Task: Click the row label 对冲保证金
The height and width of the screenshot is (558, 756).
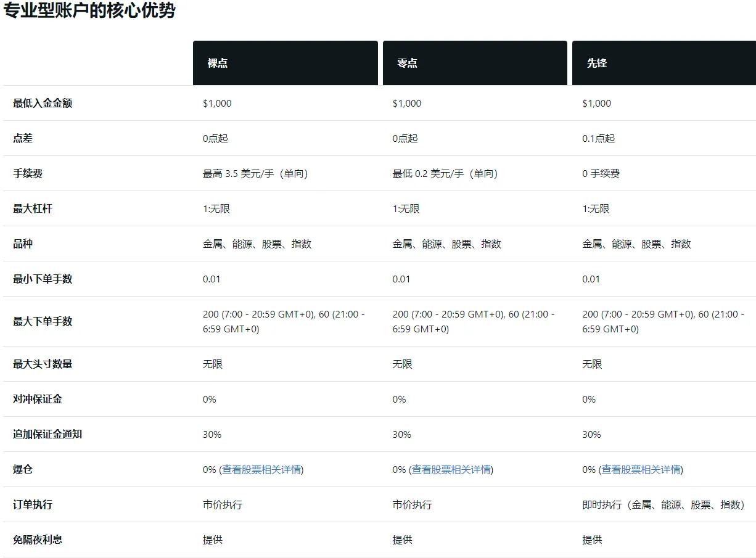Action: (x=38, y=399)
